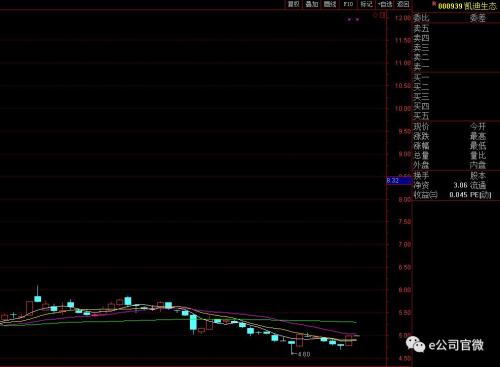Select the 卖一 ask row
Image resolution: width=500 pixels, height=367 pixels.
456,67
